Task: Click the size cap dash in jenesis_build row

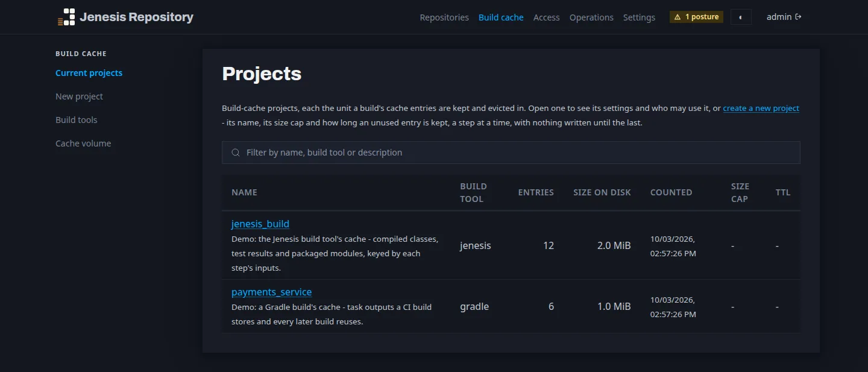Action: point(733,246)
